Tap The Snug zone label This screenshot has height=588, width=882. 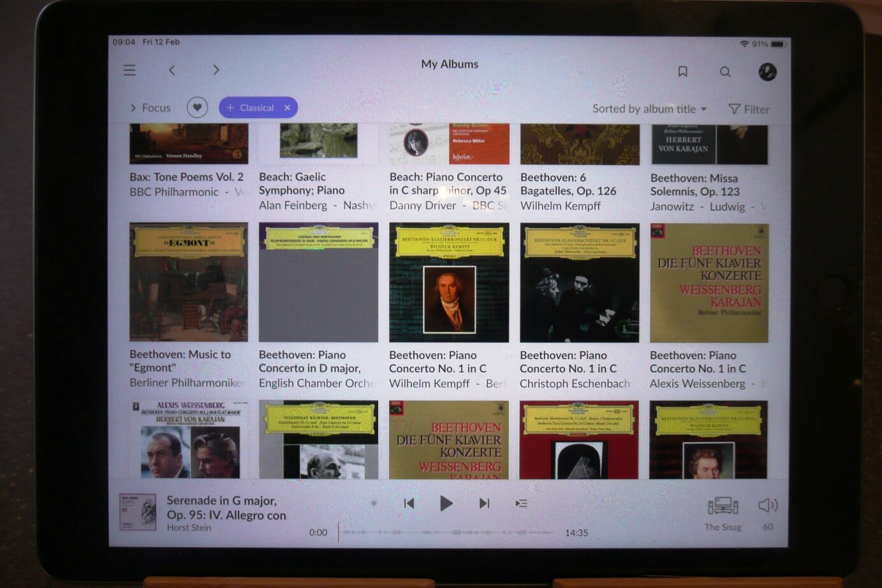pos(723,527)
